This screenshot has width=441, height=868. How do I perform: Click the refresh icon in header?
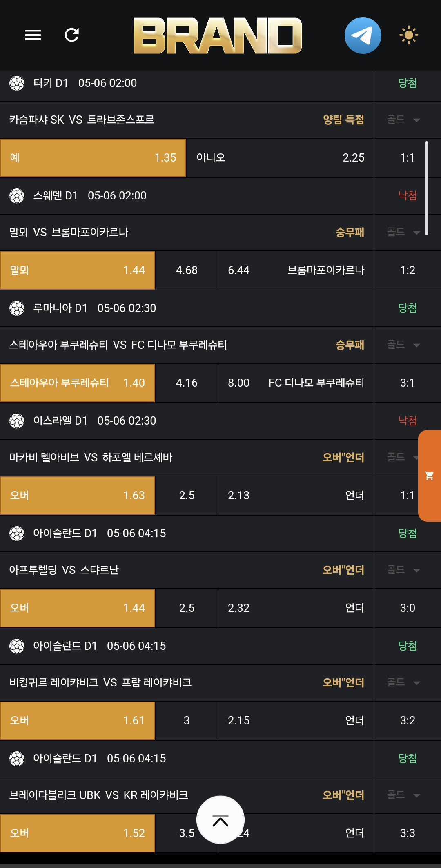(72, 35)
